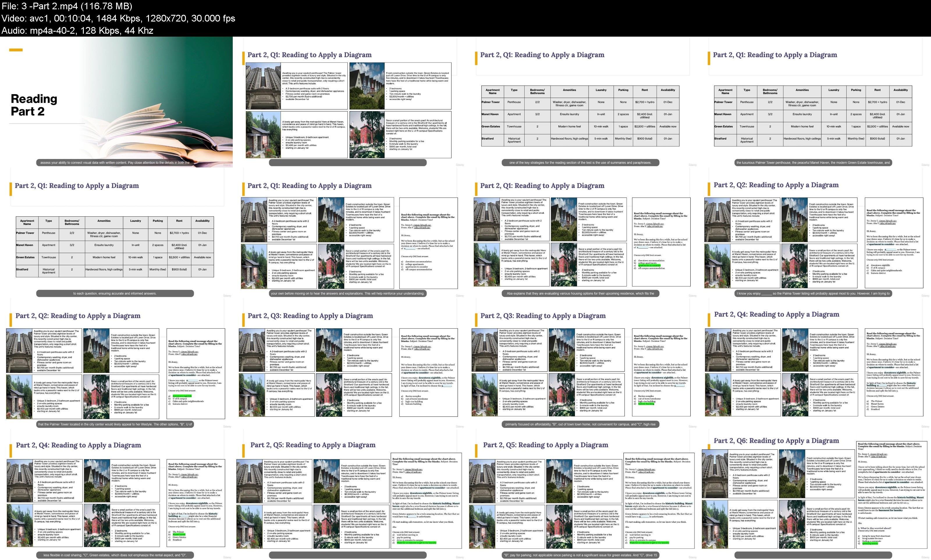
Task: Select the Q4 thumbnail captioned 'less flexible in cost sharing'
Action: [x=116, y=494]
